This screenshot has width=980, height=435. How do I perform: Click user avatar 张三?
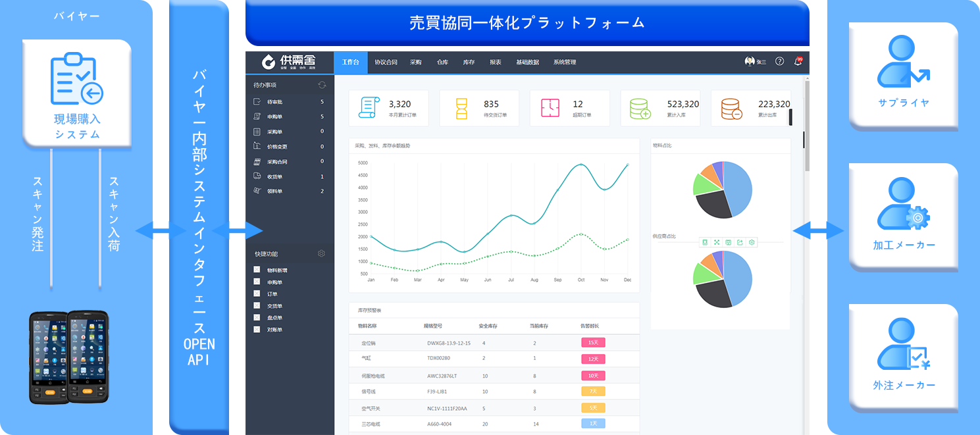tap(750, 61)
